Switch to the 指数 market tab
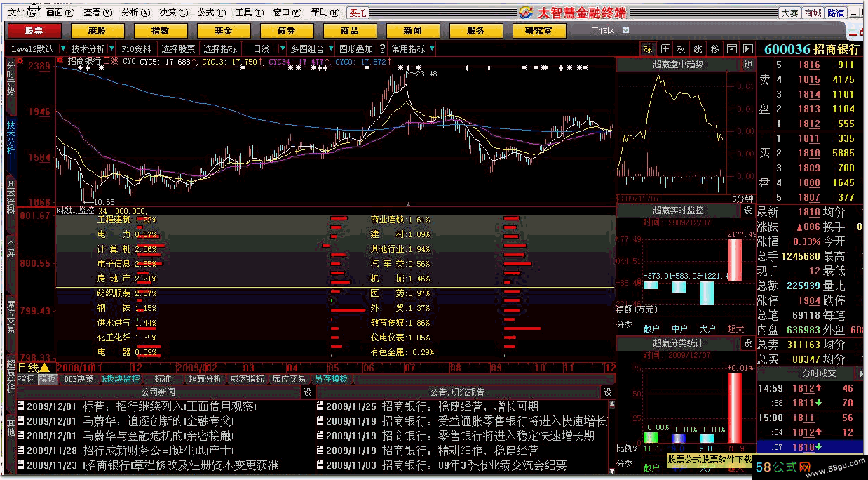 160,31
